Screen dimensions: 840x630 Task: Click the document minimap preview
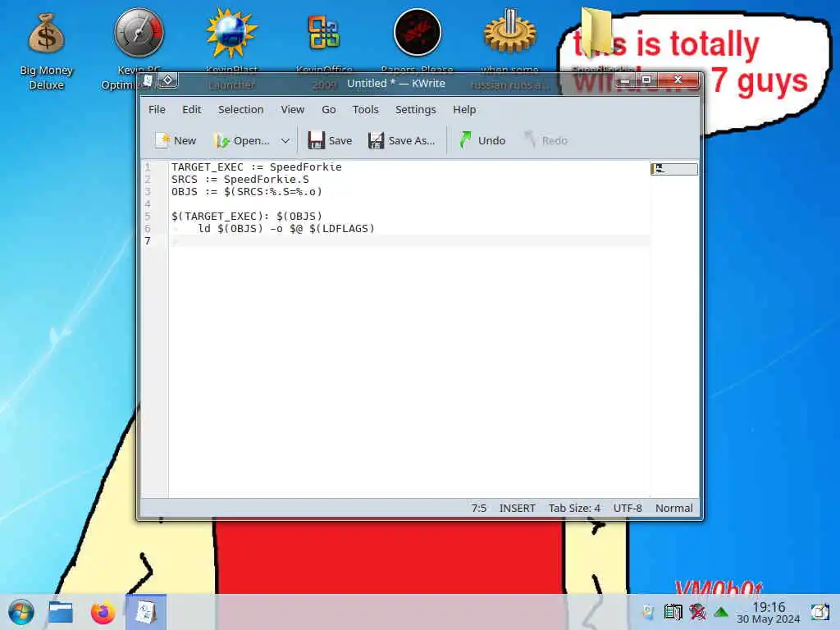tap(674, 169)
